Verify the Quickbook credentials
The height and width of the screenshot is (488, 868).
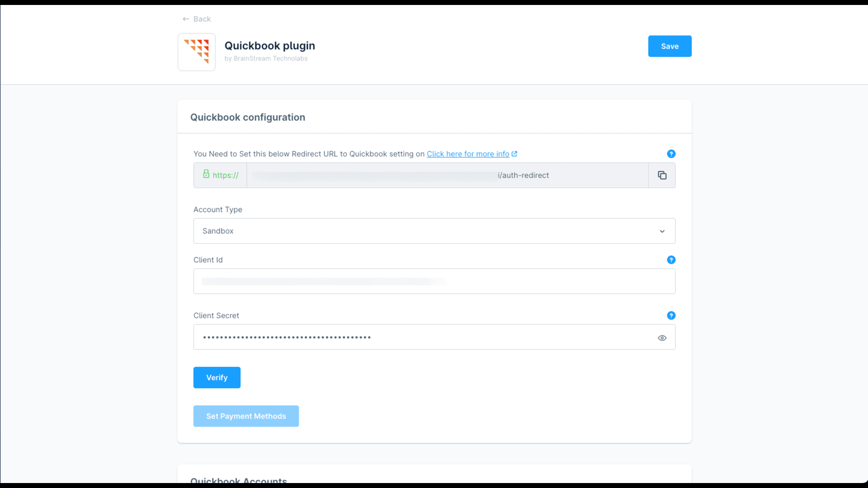point(217,377)
